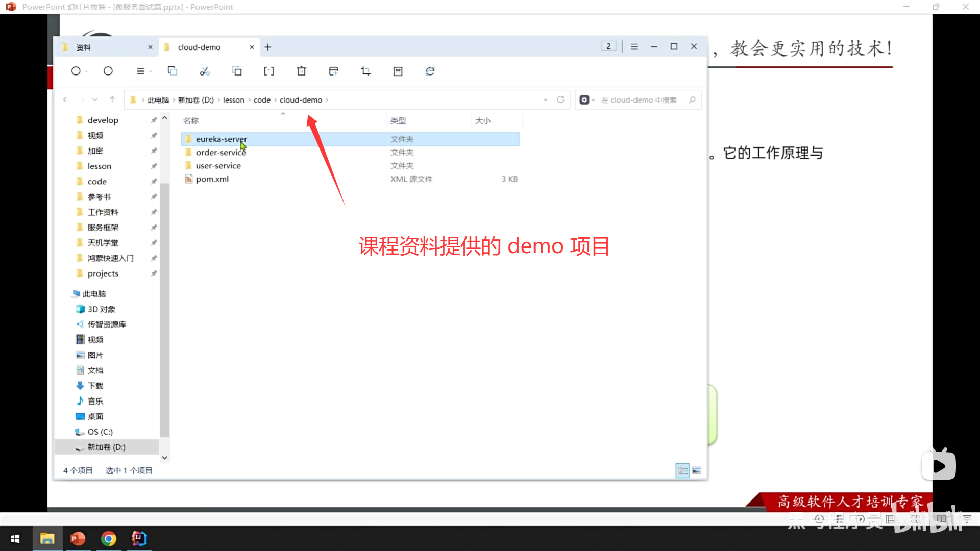Sort files by the 名称 column header

191,121
